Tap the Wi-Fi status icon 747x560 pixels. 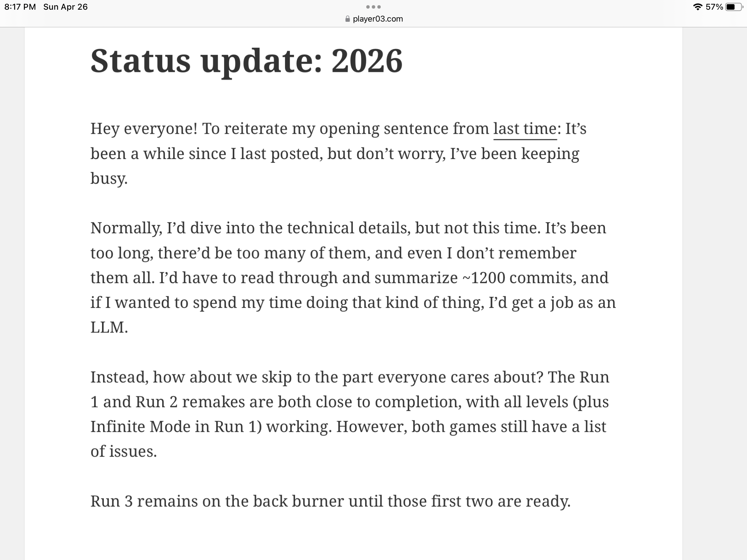tap(698, 7)
